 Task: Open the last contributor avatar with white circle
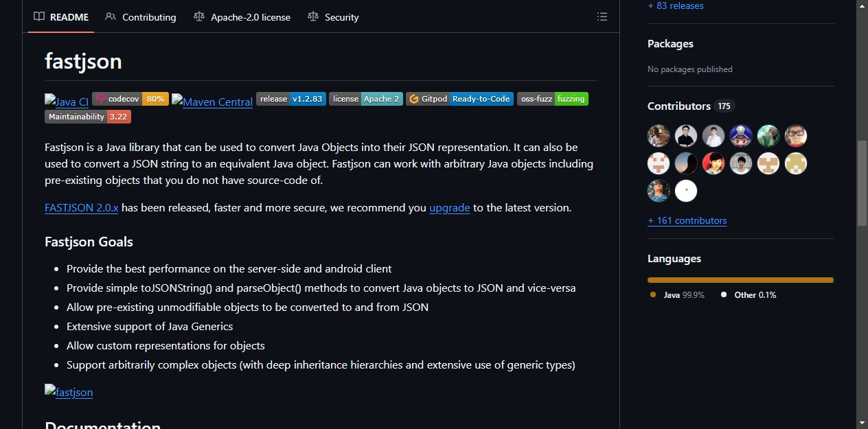(x=686, y=191)
